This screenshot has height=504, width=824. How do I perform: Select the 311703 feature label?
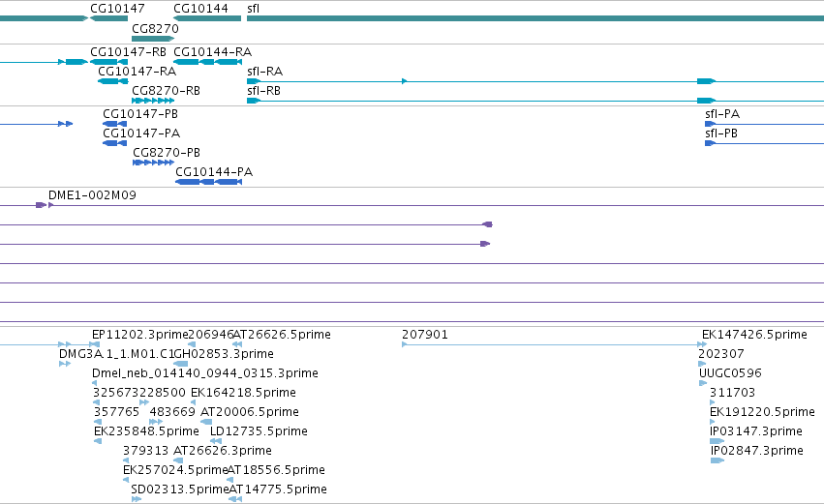(x=733, y=393)
